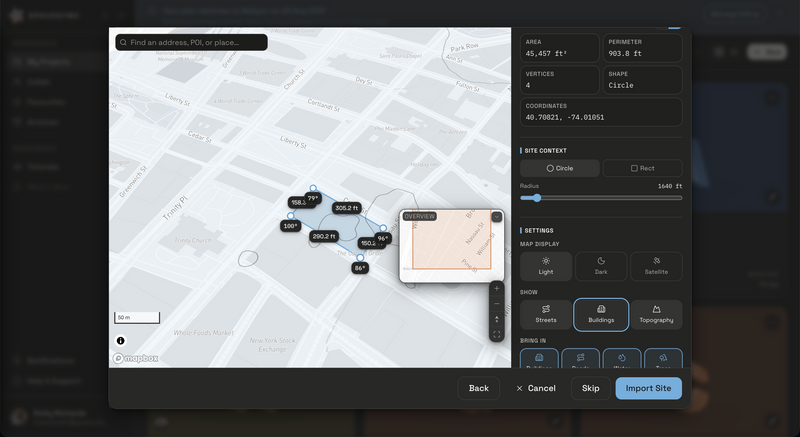Screen dimensions: 800x437
Task: Click the polygon vertex by 100° label
Action: click(291, 216)
